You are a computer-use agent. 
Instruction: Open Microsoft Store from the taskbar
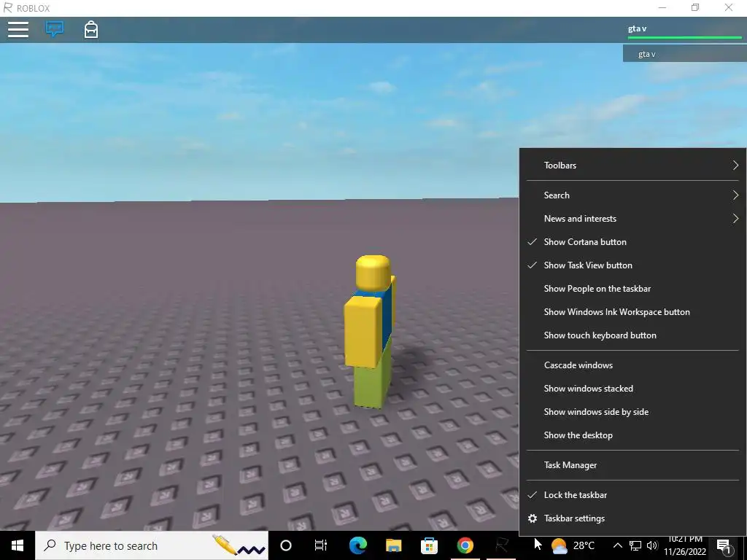[x=429, y=545]
